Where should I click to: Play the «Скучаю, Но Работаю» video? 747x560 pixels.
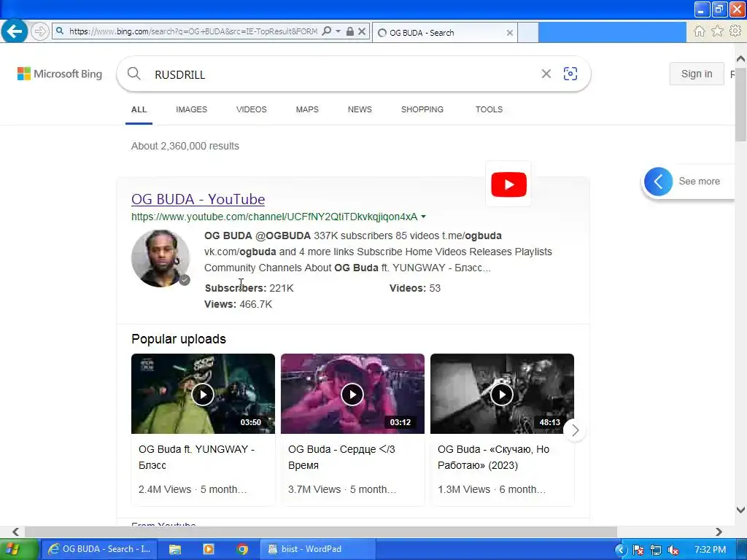pyautogui.click(x=502, y=394)
